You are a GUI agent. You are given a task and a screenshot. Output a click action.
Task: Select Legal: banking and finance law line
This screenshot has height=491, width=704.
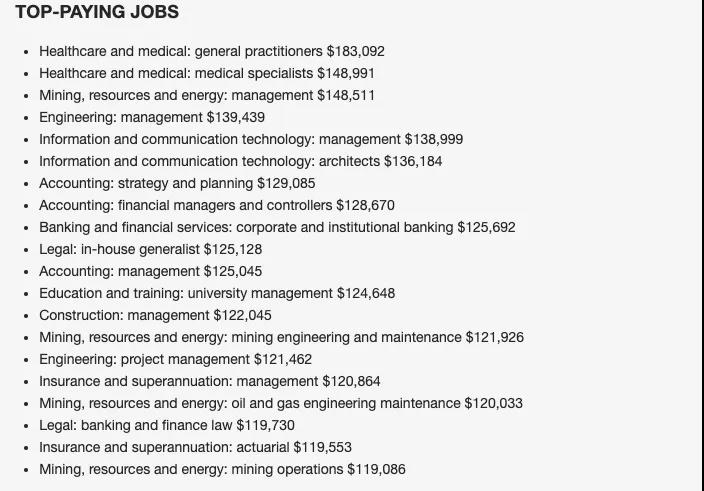[x=166, y=425]
